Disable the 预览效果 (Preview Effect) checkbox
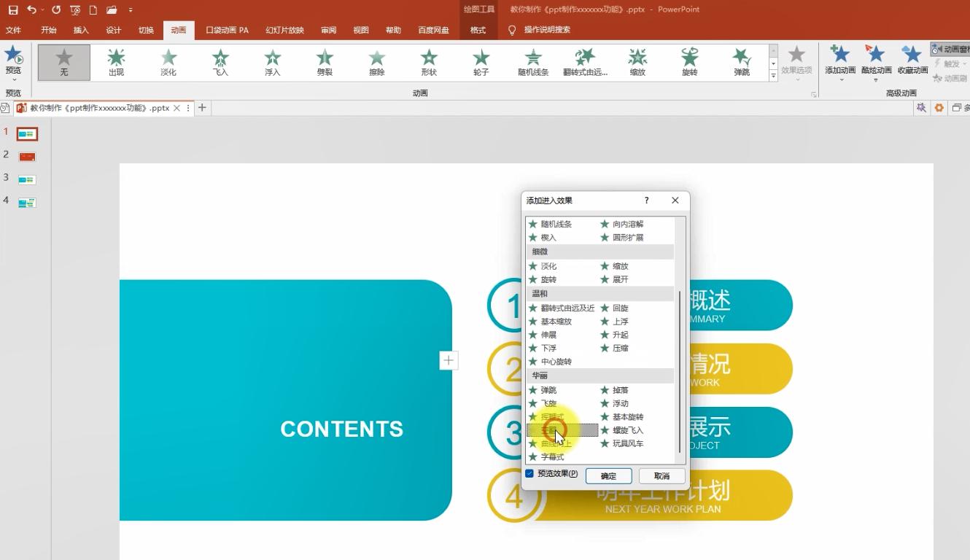Screen dimensions: 970x560 [x=529, y=473]
